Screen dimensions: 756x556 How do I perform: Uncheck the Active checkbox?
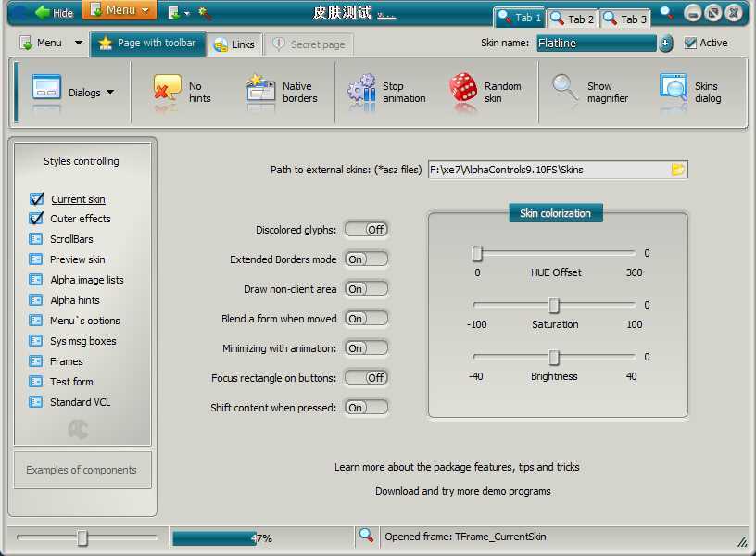[690, 43]
